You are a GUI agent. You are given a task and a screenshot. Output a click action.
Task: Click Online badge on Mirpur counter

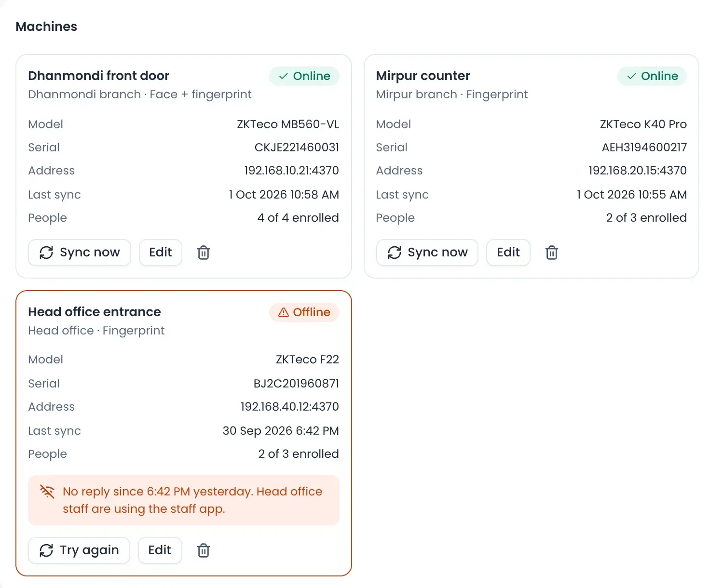point(652,76)
